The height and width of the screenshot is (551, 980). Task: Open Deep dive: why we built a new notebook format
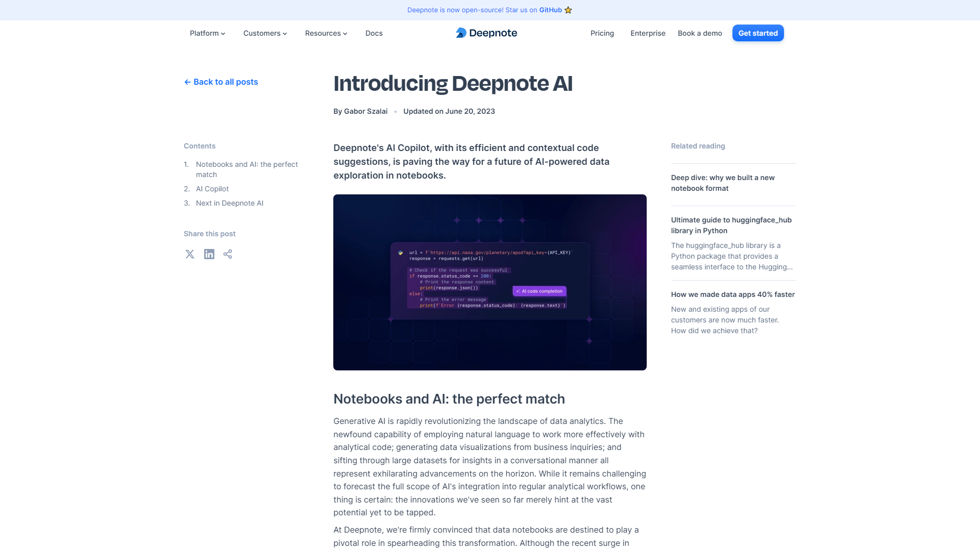pos(722,183)
